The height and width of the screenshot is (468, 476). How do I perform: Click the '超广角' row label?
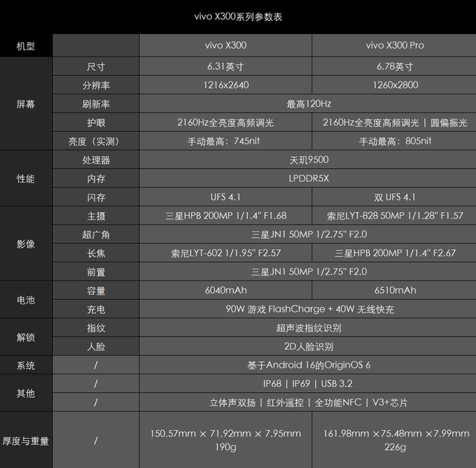[x=96, y=234]
